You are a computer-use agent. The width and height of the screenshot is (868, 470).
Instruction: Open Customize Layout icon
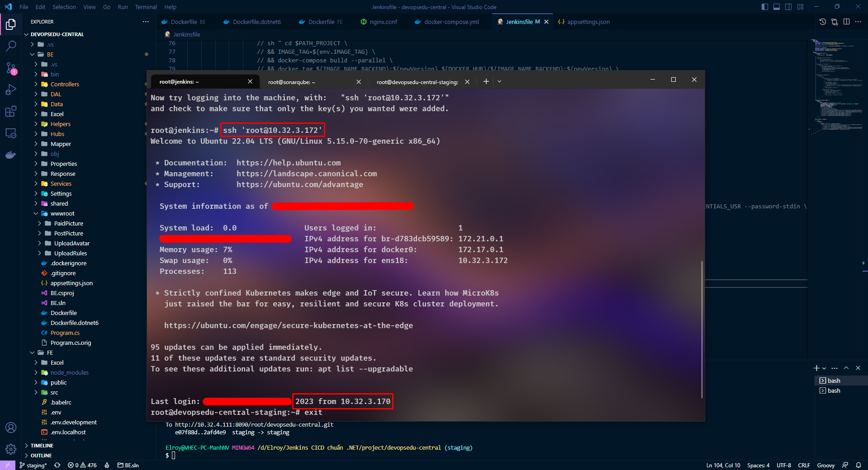[x=801, y=7]
